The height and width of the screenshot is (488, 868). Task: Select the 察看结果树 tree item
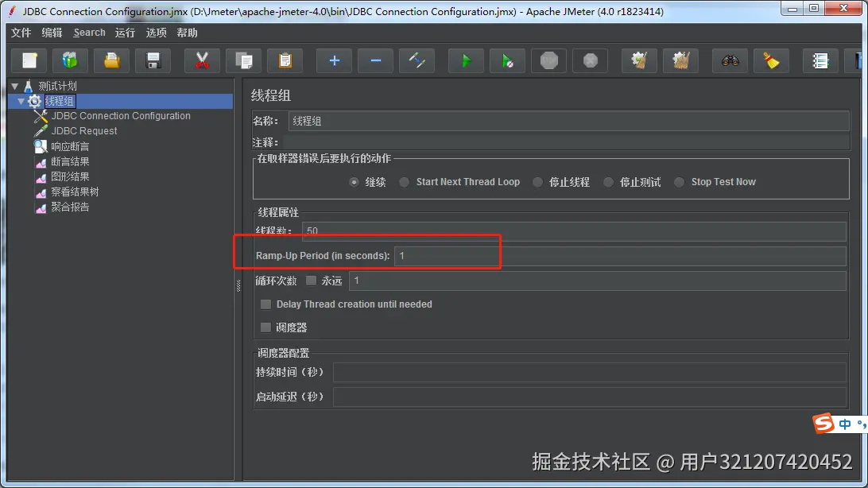(x=75, y=192)
